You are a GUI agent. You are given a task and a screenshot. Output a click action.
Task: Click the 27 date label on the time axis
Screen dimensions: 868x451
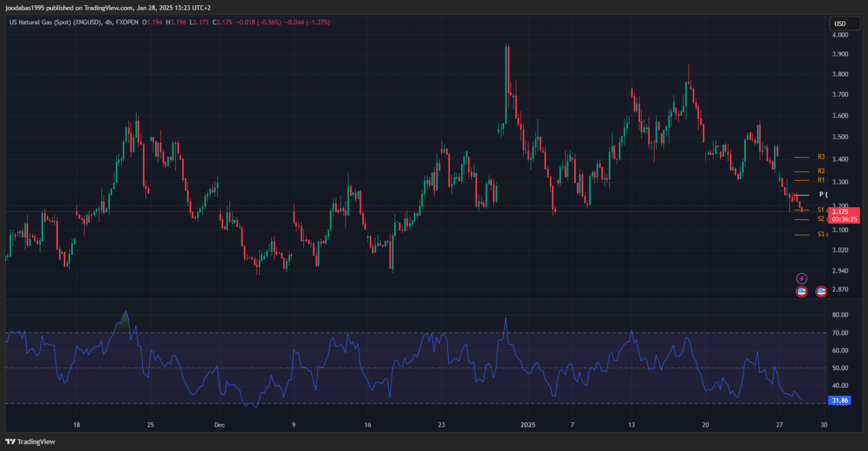click(x=779, y=424)
